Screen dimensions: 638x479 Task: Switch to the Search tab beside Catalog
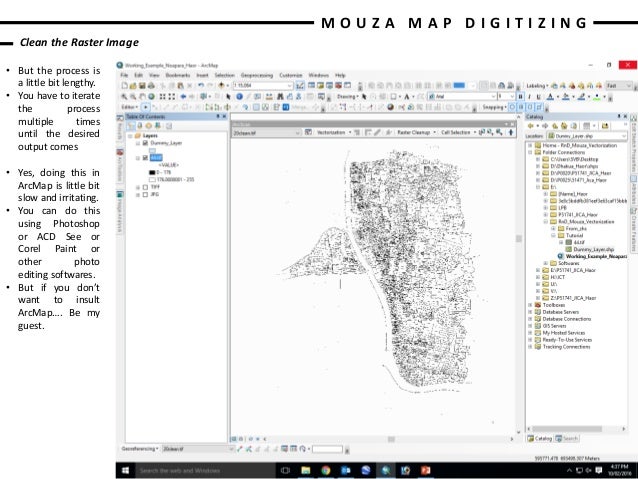(x=569, y=437)
